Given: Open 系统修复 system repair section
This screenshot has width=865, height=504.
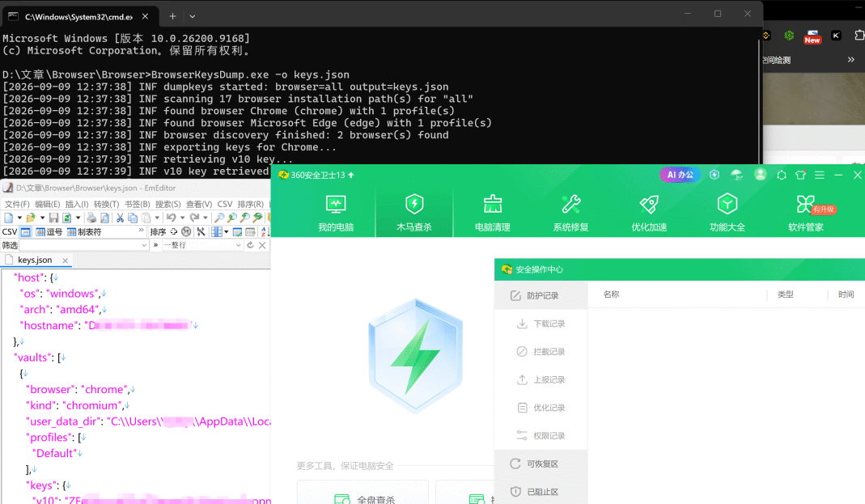Looking at the screenshot, I should tap(570, 212).
